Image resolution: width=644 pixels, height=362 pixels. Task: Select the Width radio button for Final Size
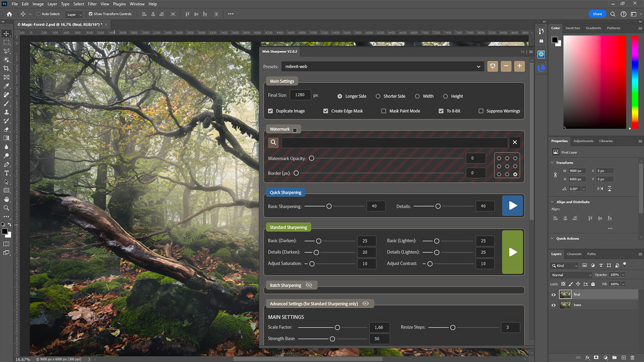tap(418, 96)
